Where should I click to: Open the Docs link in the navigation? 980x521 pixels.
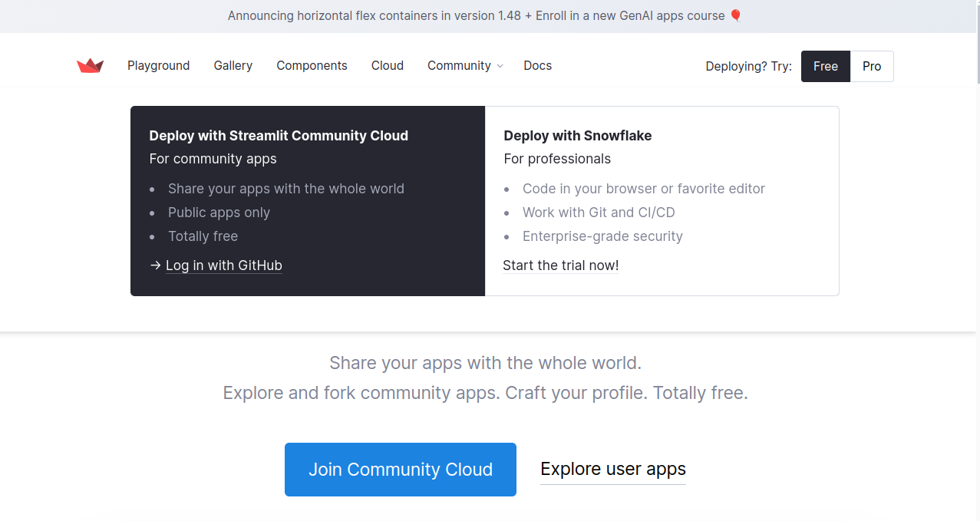pyautogui.click(x=537, y=66)
